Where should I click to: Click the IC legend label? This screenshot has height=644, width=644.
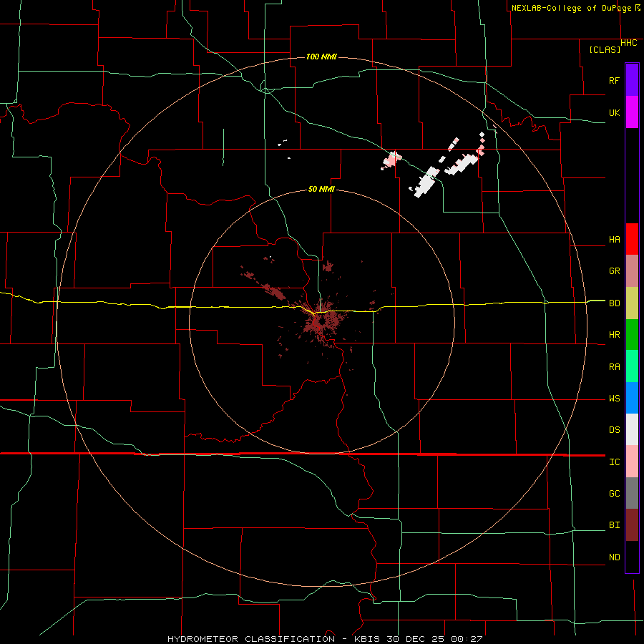click(x=614, y=462)
